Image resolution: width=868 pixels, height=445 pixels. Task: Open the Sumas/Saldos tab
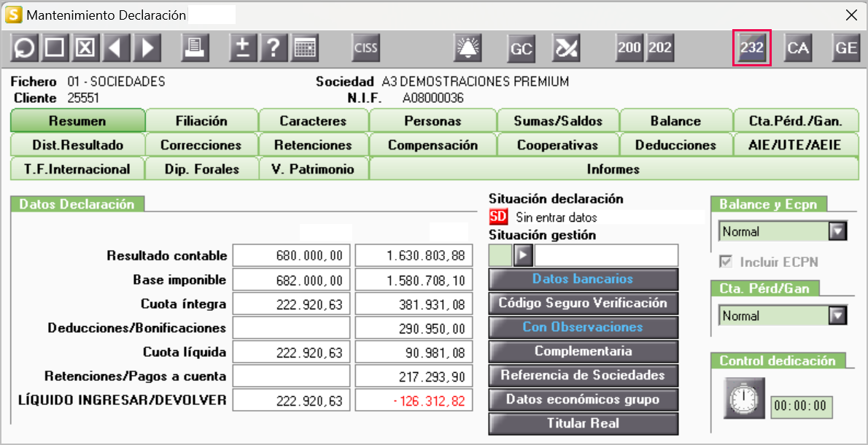coord(558,120)
